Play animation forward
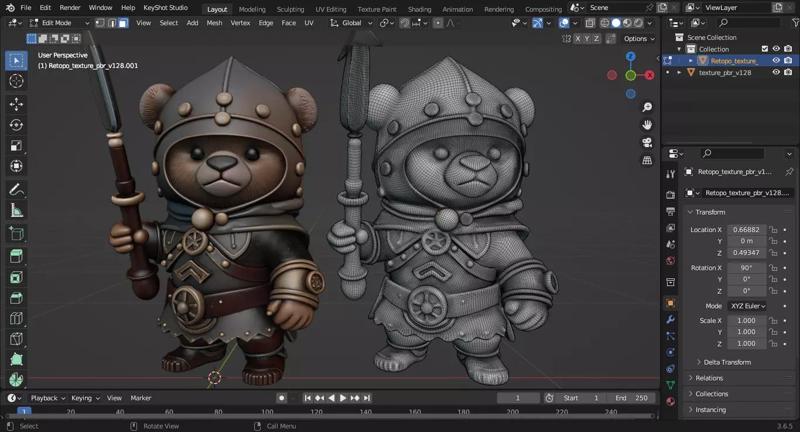The width and height of the screenshot is (800, 432). (x=343, y=398)
